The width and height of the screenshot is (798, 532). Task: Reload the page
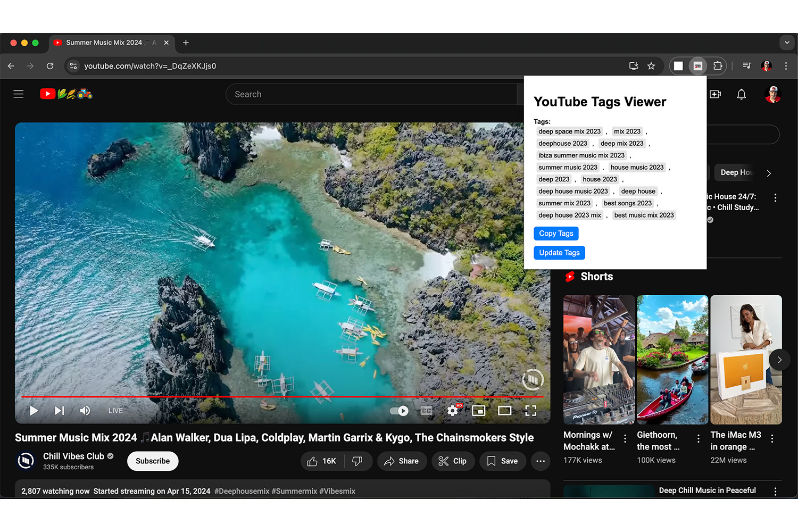click(50, 66)
